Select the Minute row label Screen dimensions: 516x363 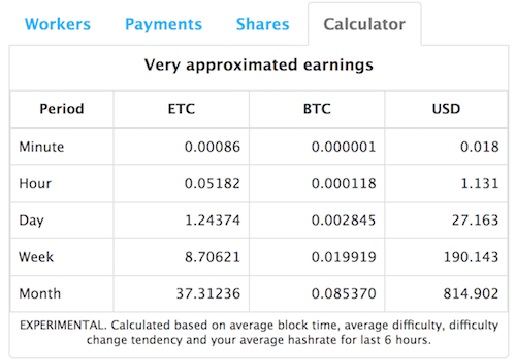click(42, 147)
